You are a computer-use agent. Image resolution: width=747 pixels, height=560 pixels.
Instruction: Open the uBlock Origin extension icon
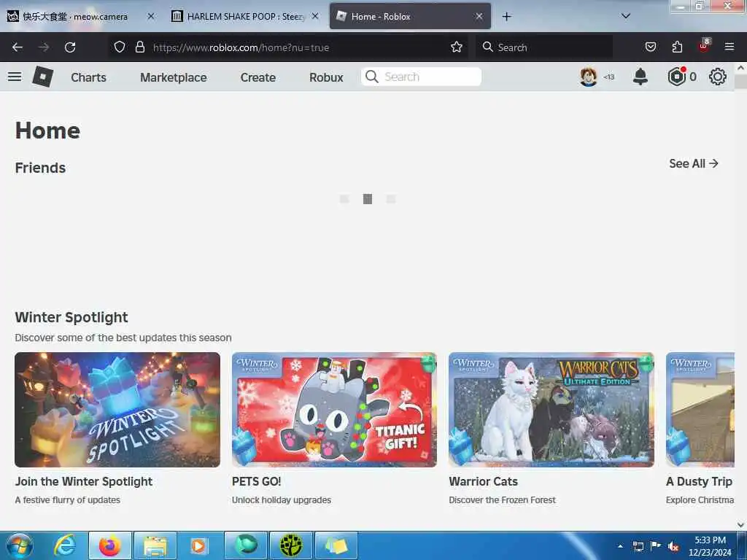(704, 46)
